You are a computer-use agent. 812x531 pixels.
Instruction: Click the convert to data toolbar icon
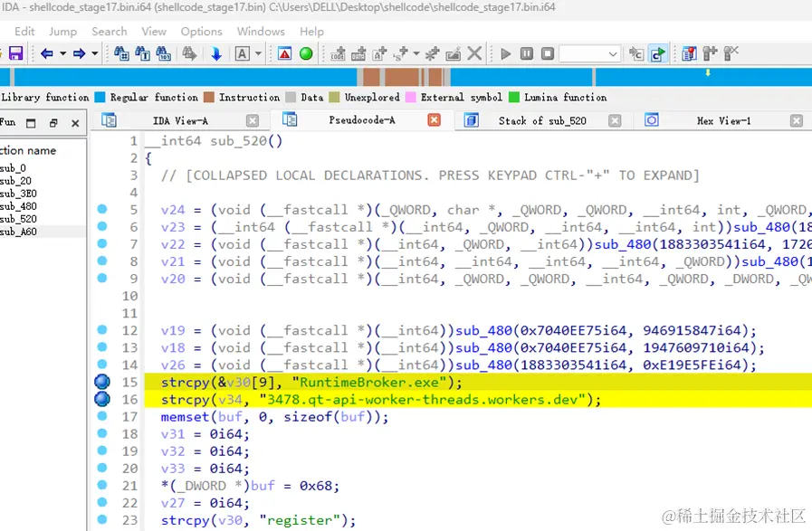[x=358, y=53]
